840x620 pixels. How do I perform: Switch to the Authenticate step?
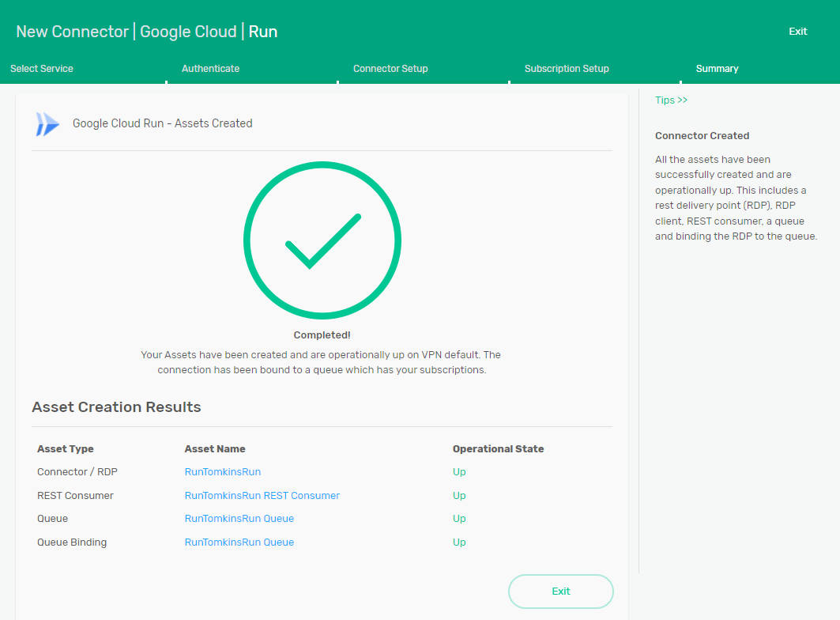pyautogui.click(x=210, y=69)
